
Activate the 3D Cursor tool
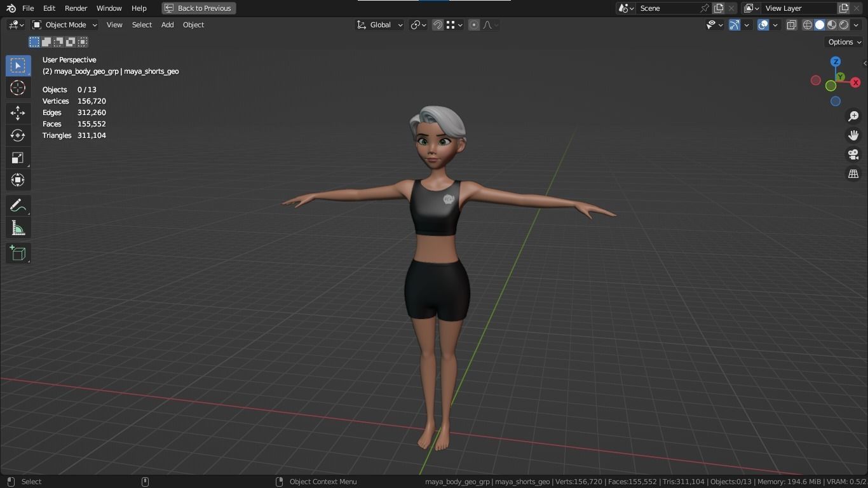[18, 88]
